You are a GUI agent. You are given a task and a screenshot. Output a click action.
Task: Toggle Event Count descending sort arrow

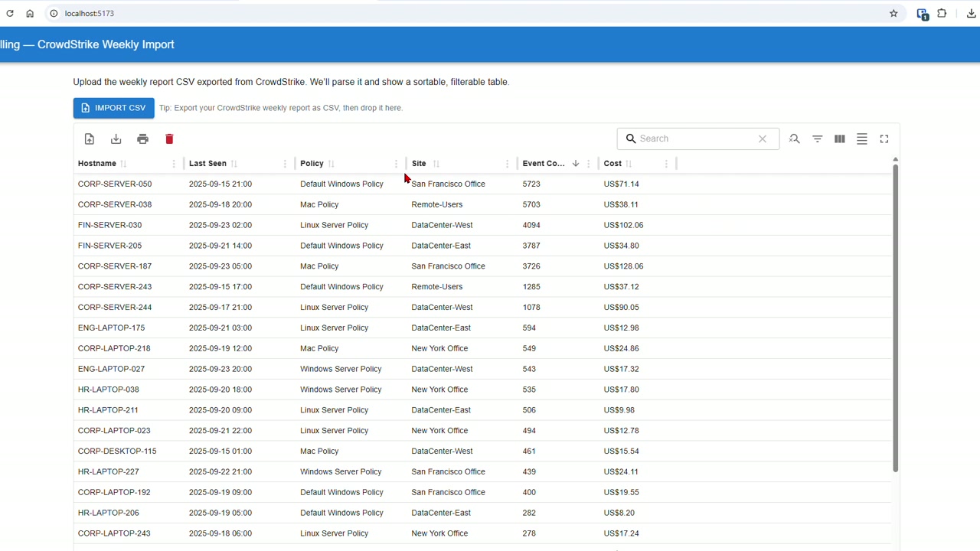[576, 164]
